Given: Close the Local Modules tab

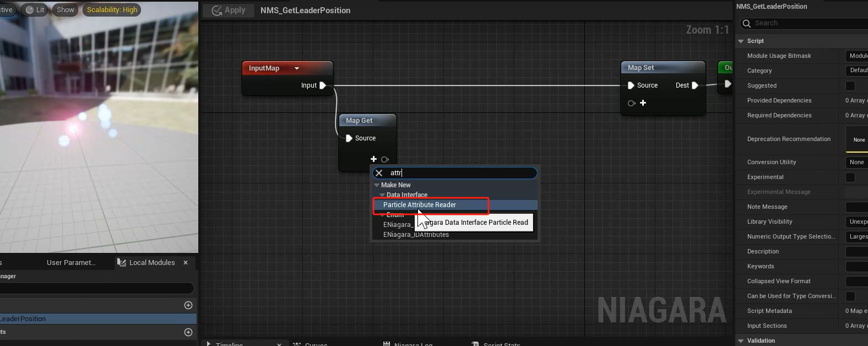Looking at the screenshot, I should (x=186, y=263).
